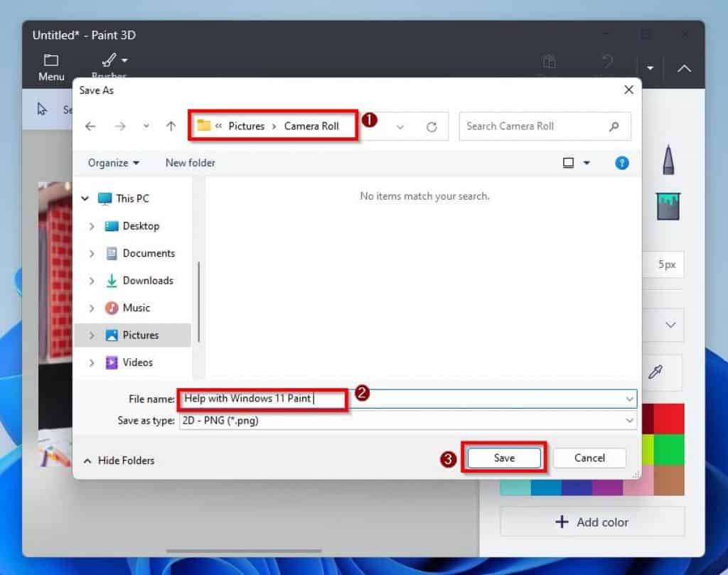Click the Search Camera Roll box
This screenshot has width=728, height=575.
tap(545, 127)
